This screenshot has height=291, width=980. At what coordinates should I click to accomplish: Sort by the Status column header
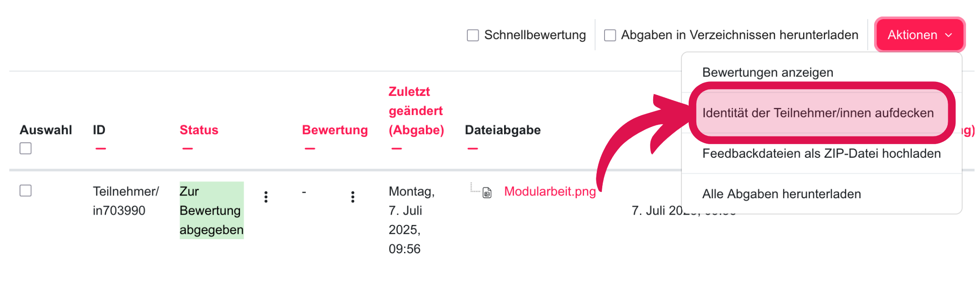click(x=199, y=130)
